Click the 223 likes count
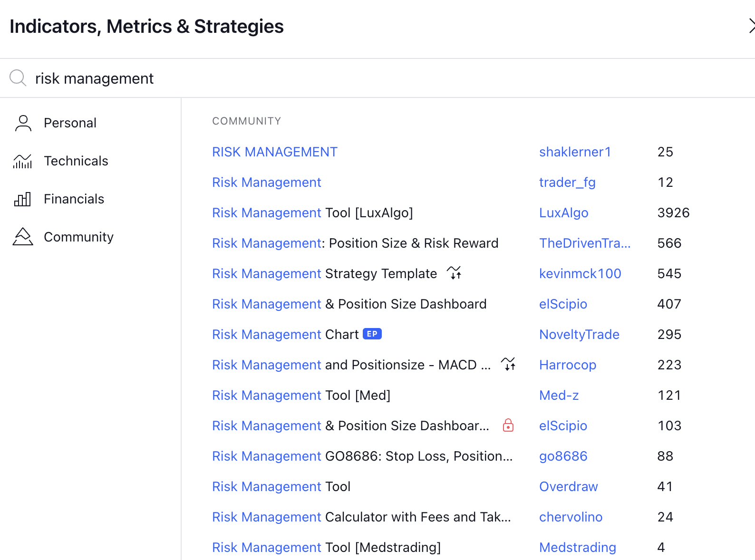Viewport: 755px width, 560px height. 669,365
